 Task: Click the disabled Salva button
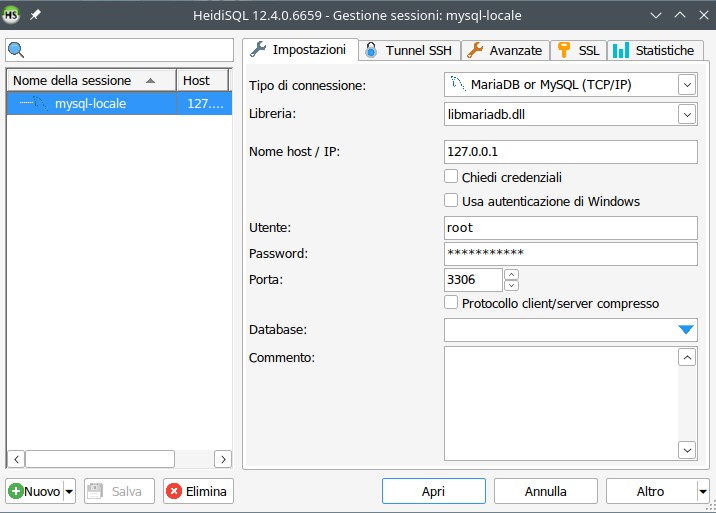point(119,492)
